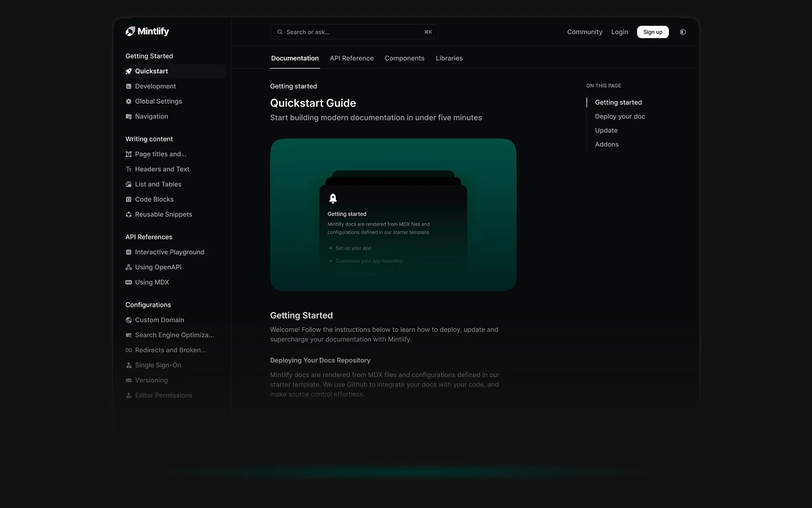Click the Custom Domain globe icon
This screenshot has height=508, width=812.
128,320
